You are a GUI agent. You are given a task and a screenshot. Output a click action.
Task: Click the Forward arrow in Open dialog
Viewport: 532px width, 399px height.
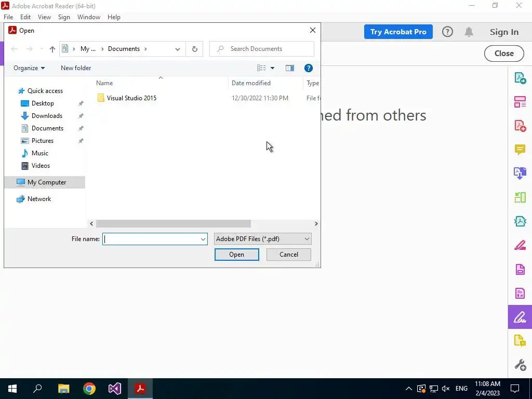coord(30,49)
